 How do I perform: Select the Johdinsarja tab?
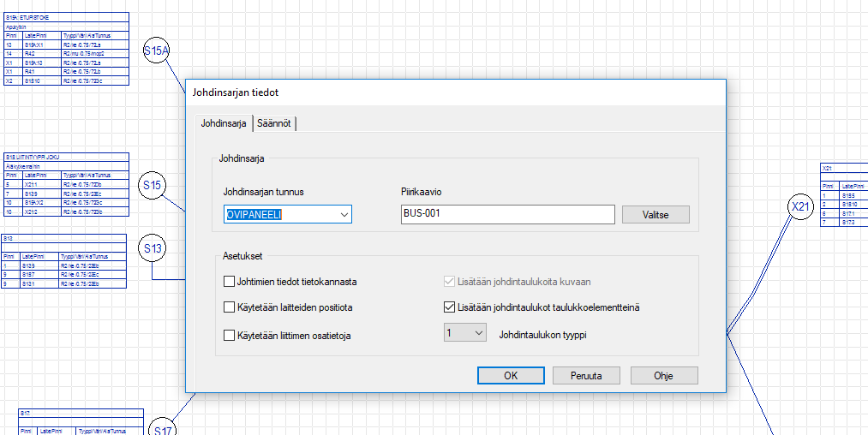pos(224,123)
